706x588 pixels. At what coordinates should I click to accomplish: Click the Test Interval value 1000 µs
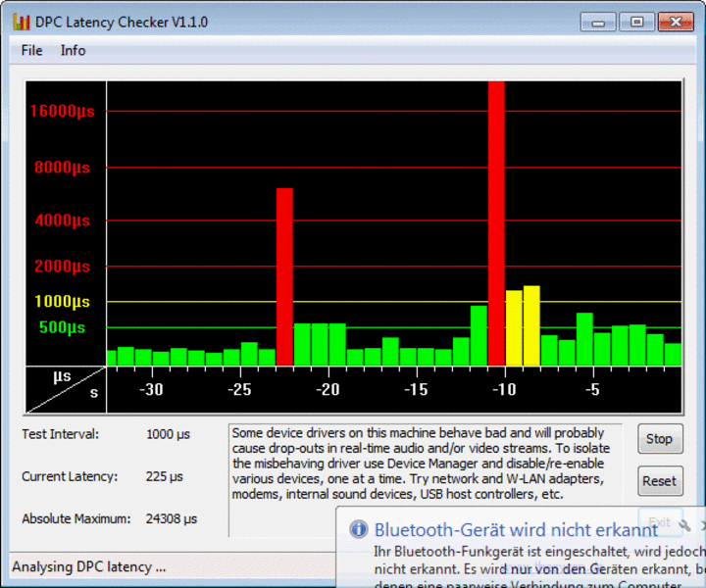click(168, 434)
